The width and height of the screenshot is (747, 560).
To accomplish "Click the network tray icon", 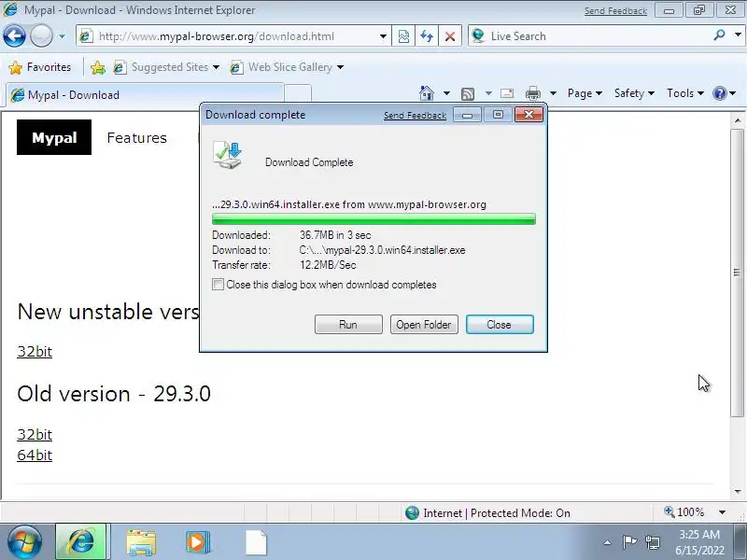I will click(x=652, y=542).
